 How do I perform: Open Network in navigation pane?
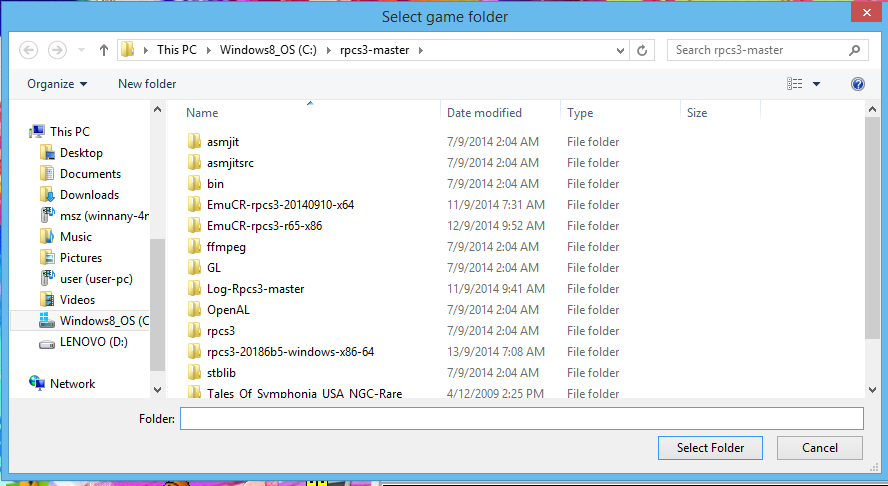[x=72, y=384]
